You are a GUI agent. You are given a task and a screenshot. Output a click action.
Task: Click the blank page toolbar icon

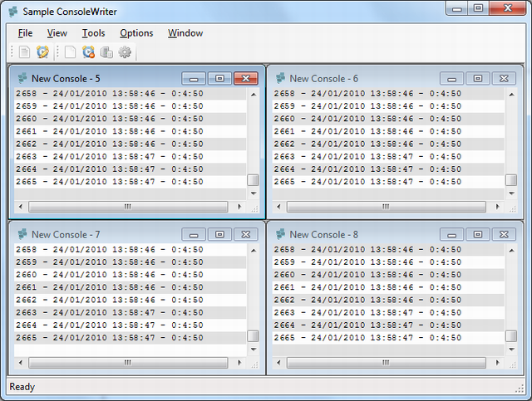(70, 52)
